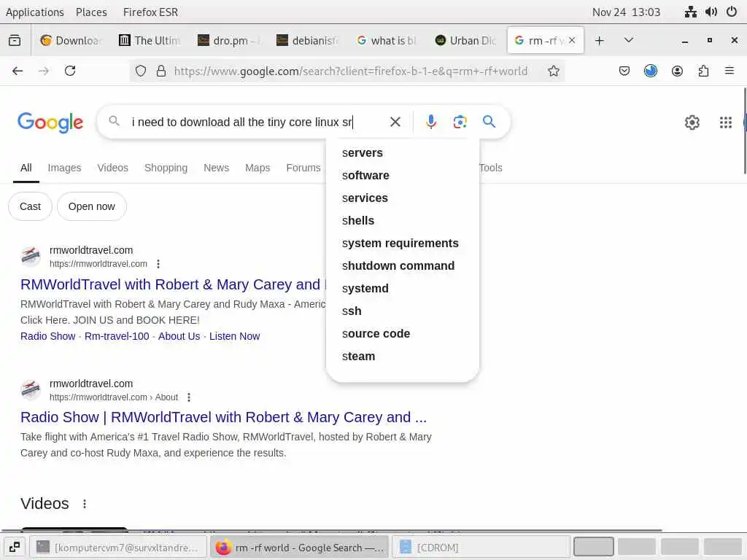The image size is (747, 560).
Task: Open more options for first rmworldtravel.com result
Action: coord(158,264)
